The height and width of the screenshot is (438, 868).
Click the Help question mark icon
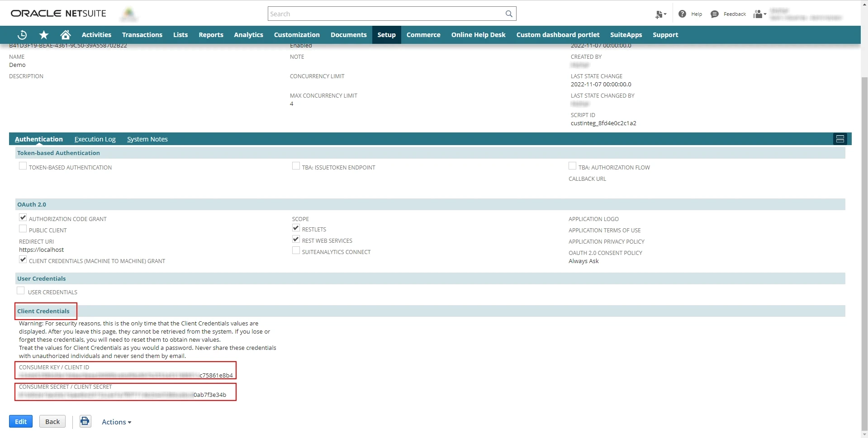pyautogui.click(x=682, y=14)
